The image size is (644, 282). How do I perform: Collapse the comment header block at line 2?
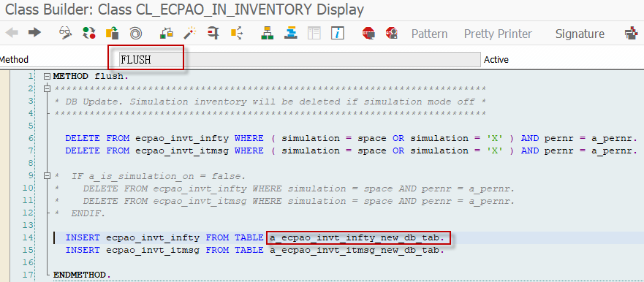[48, 88]
